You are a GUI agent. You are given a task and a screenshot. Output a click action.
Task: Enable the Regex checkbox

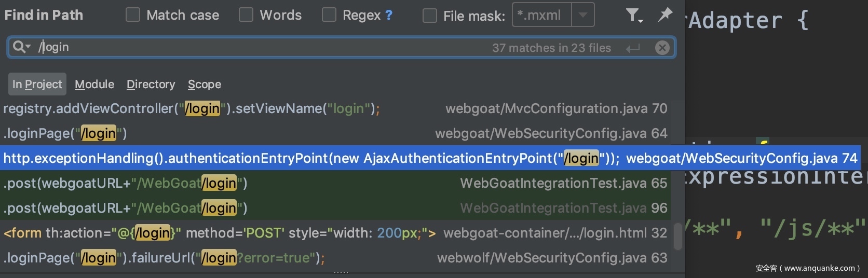click(329, 15)
